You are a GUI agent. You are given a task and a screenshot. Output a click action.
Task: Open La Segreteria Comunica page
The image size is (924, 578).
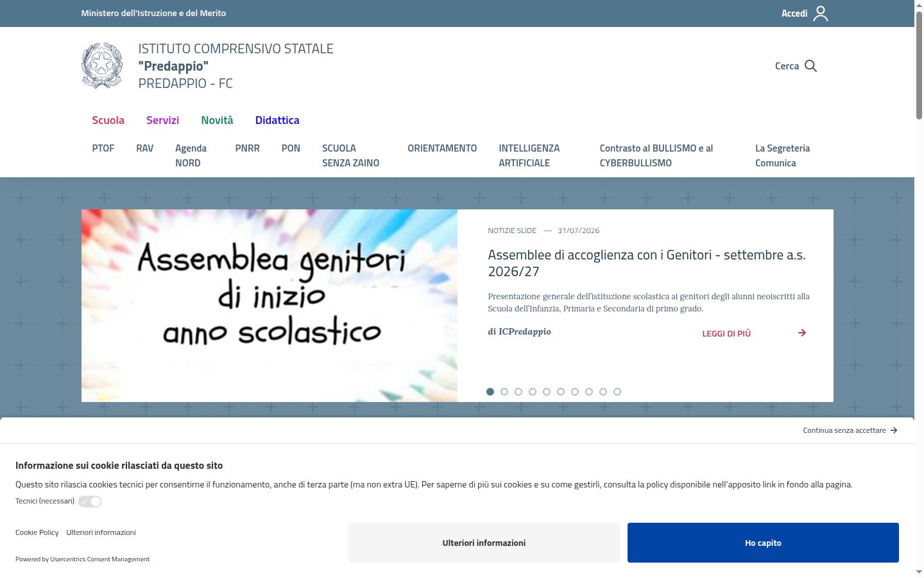click(782, 155)
